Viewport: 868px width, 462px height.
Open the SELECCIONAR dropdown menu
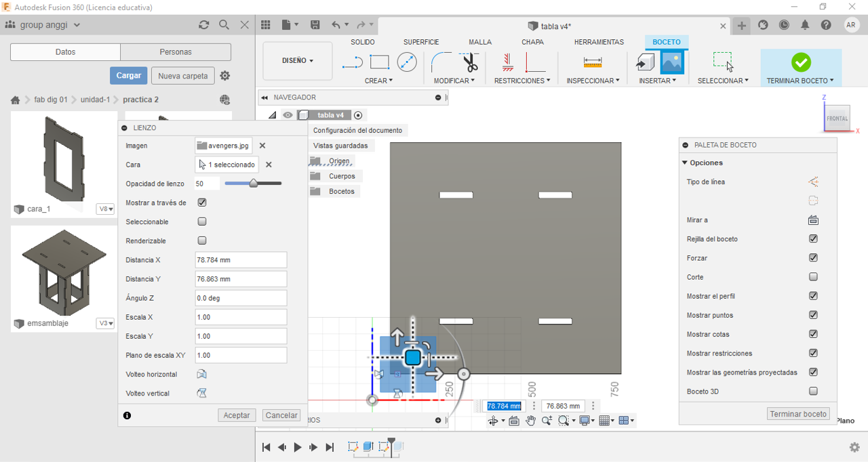(x=723, y=81)
